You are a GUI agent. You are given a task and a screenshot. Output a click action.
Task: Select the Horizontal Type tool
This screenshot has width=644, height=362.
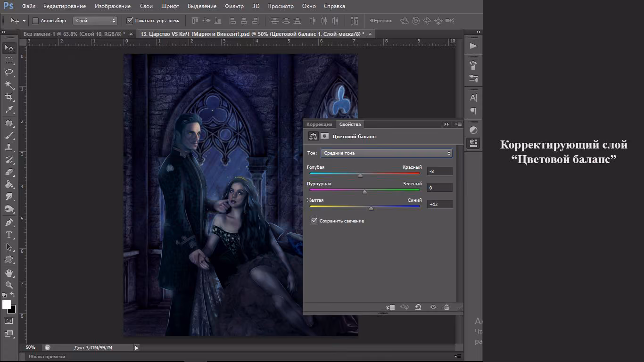pyautogui.click(x=9, y=235)
